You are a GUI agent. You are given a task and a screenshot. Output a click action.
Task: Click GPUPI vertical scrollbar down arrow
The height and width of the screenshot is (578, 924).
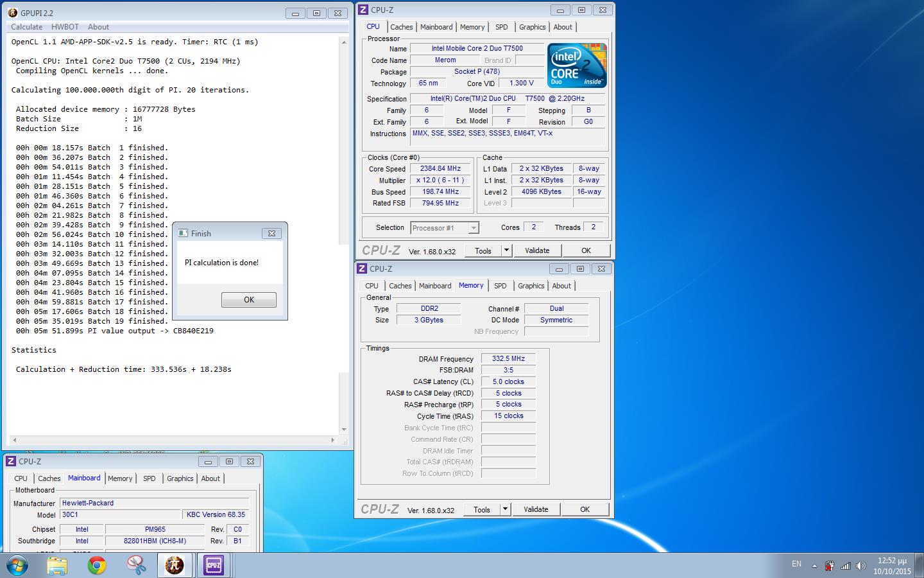[344, 429]
